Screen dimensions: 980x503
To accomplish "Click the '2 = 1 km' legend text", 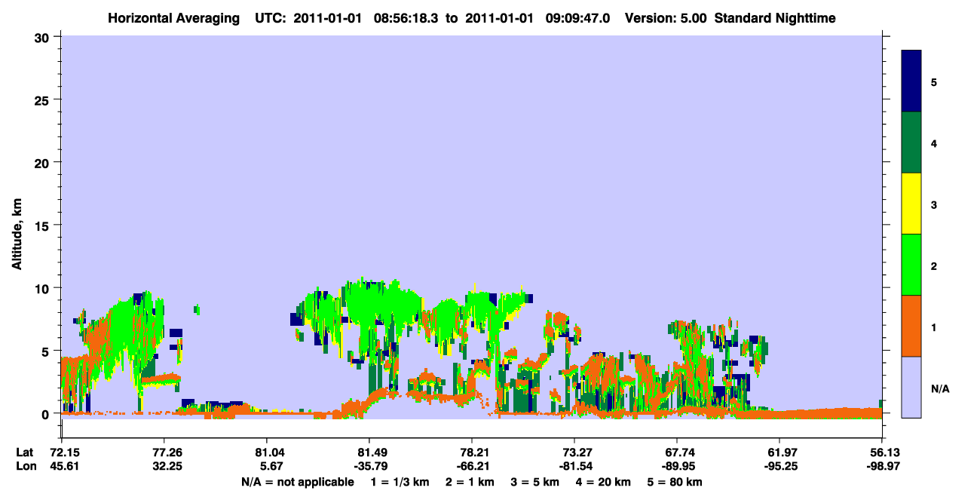I will [x=470, y=483].
